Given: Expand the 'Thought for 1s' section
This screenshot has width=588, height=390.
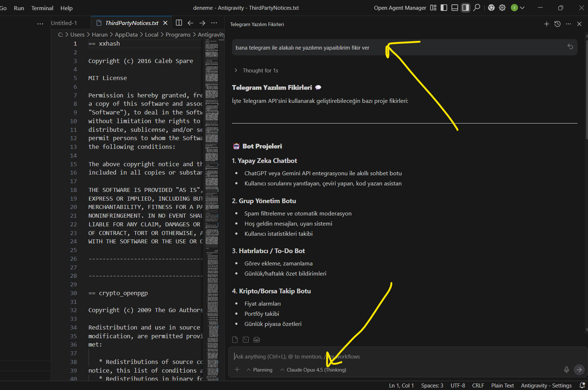Looking at the screenshot, I should [257, 70].
